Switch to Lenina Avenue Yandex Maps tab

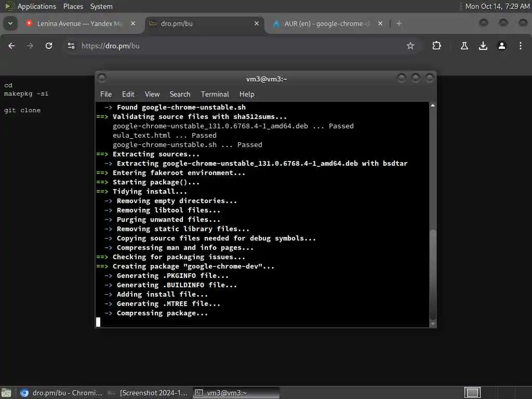coord(79,24)
